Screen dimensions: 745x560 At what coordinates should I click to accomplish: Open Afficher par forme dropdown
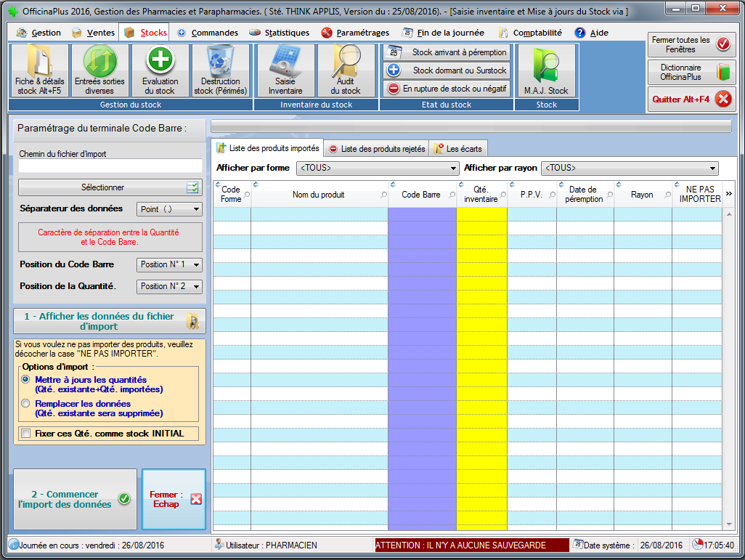click(377, 169)
